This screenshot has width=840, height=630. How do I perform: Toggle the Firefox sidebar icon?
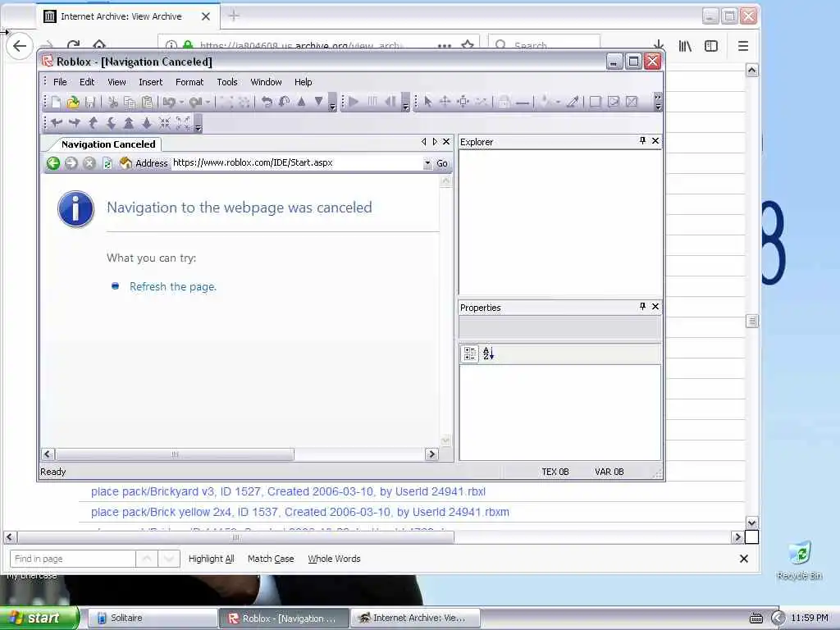pos(711,46)
